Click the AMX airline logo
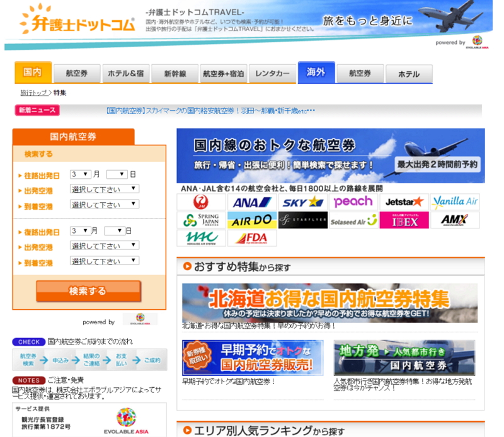The width and height of the screenshot is (504, 437). click(455, 220)
